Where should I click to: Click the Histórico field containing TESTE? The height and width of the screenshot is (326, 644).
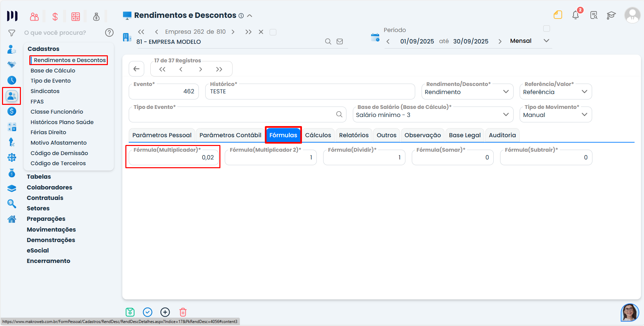tap(310, 92)
